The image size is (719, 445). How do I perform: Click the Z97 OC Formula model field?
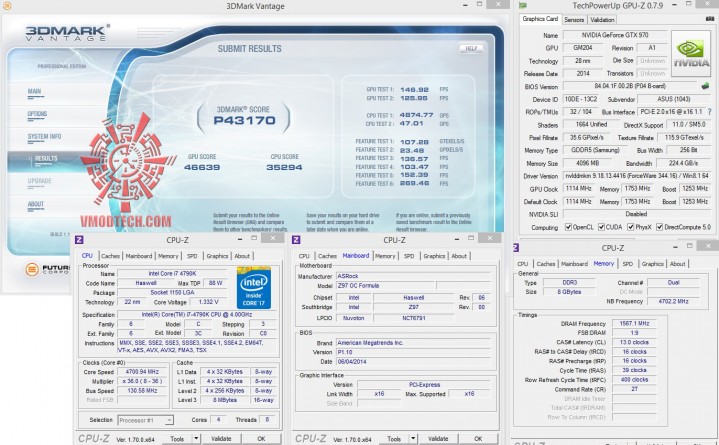point(385,285)
